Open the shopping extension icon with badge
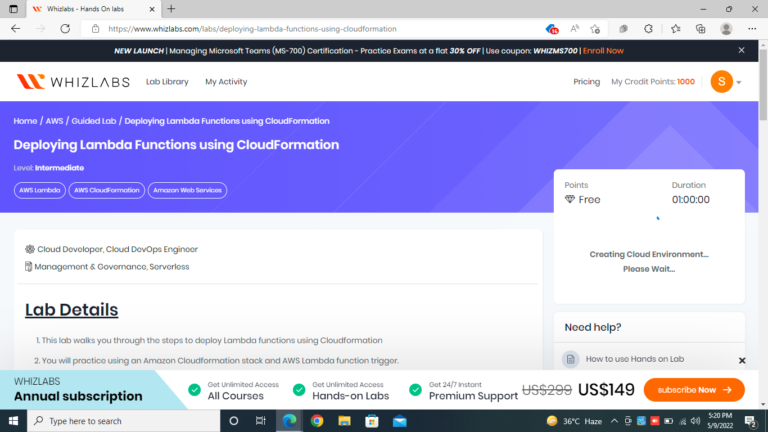 click(552, 29)
